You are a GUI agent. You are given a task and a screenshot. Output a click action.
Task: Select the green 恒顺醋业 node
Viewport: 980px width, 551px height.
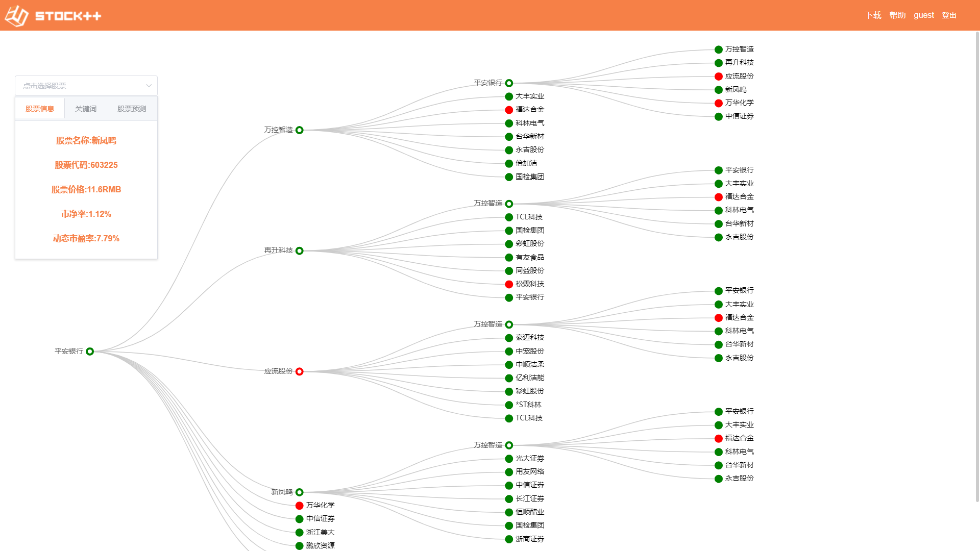509,512
